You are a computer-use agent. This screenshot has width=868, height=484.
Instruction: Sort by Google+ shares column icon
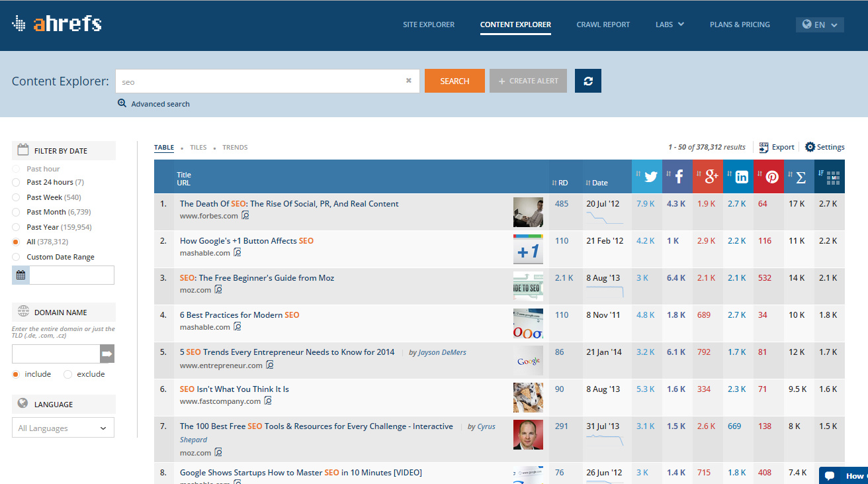tap(708, 176)
